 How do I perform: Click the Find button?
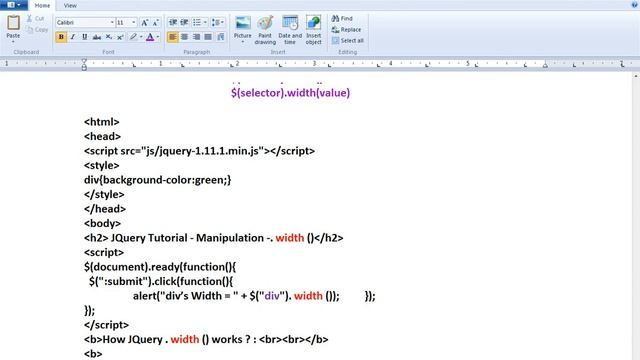[x=342, y=18]
